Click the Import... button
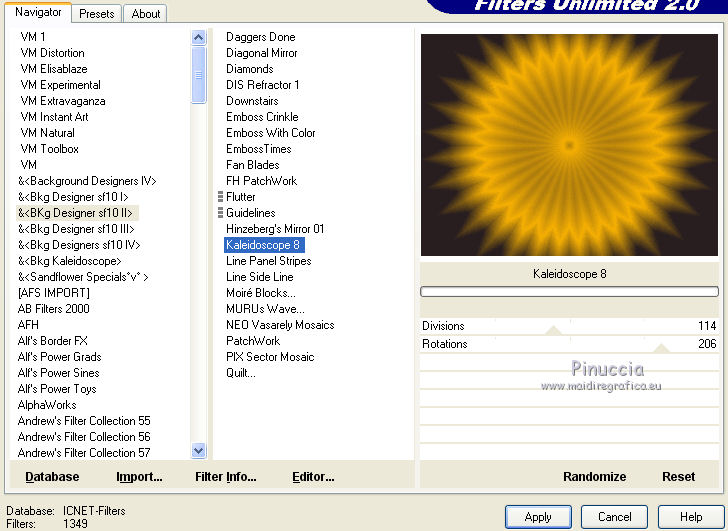Screen dimensions: 728x531 coord(139,477)
